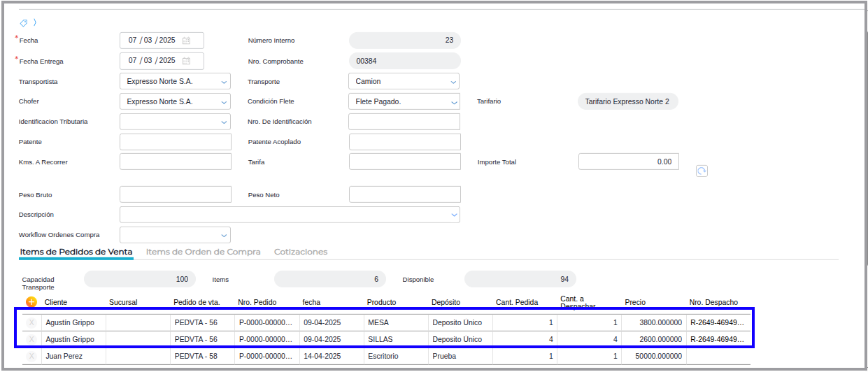Screen dimensions: 868x372
Task: Switch to the Cotizaciones tab
Action: pyautogui.click(x=301, y=252)
